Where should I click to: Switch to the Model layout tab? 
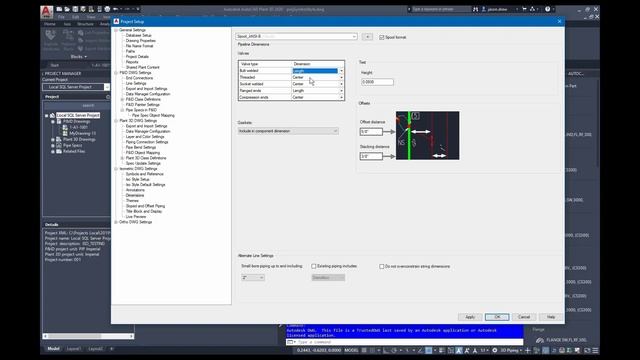tap(53, 349)
